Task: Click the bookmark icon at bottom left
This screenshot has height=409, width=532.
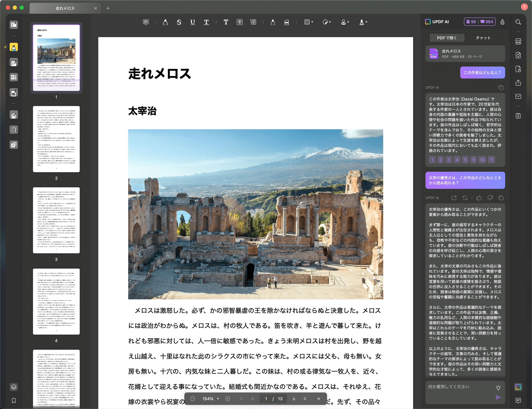Action: 14,400
